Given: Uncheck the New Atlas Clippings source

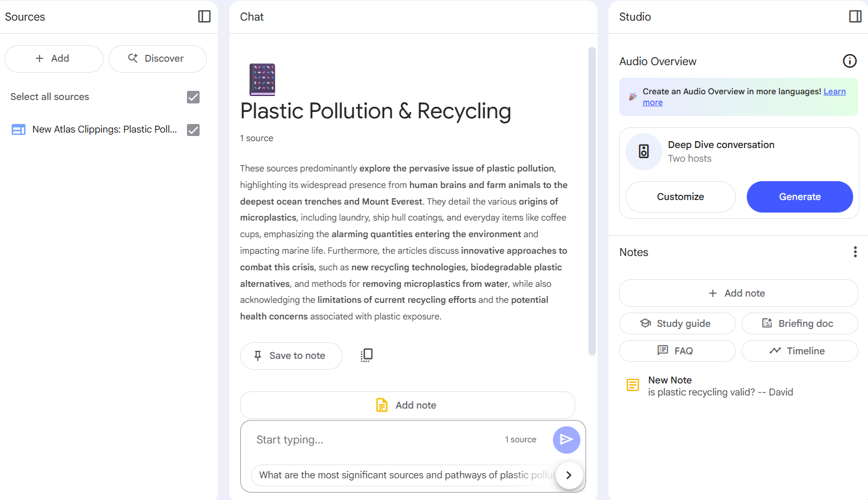Looking at the screenshot, I should pyautogui.click(x=193, y=130).
